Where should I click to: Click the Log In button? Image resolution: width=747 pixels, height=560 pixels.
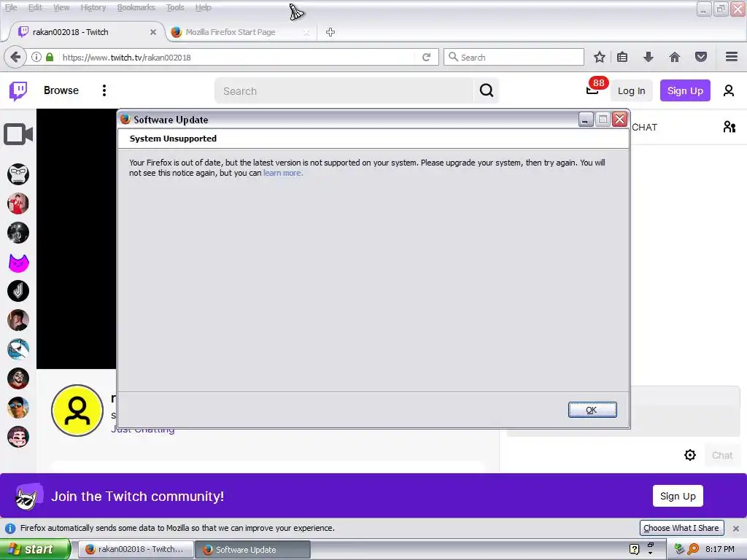coord(631,90)
